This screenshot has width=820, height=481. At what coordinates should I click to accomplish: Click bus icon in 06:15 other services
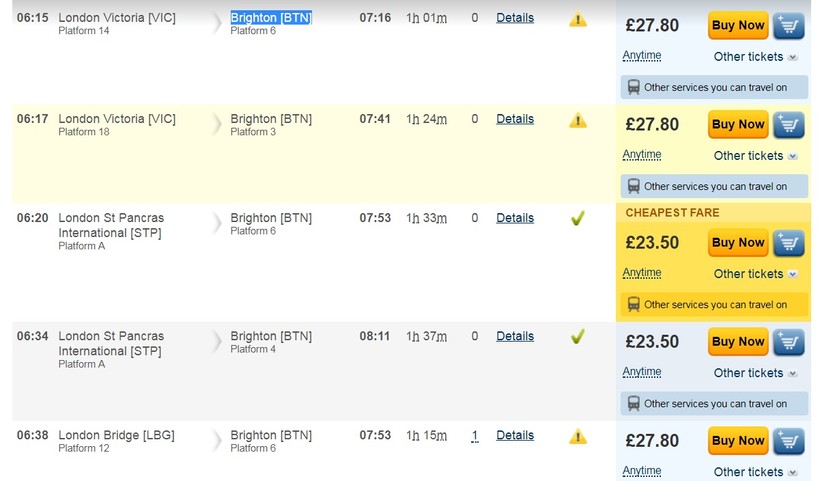[x=633, y=87]
